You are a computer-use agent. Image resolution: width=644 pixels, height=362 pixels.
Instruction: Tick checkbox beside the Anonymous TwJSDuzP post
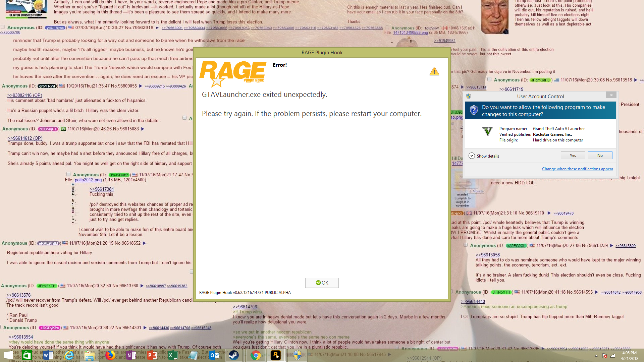68,174
